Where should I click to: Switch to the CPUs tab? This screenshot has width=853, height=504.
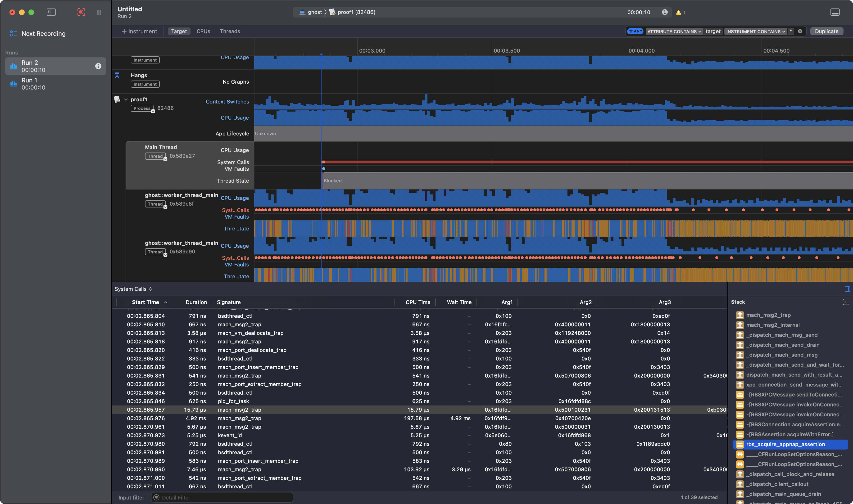pyautogui.click(x=203, y=31)
